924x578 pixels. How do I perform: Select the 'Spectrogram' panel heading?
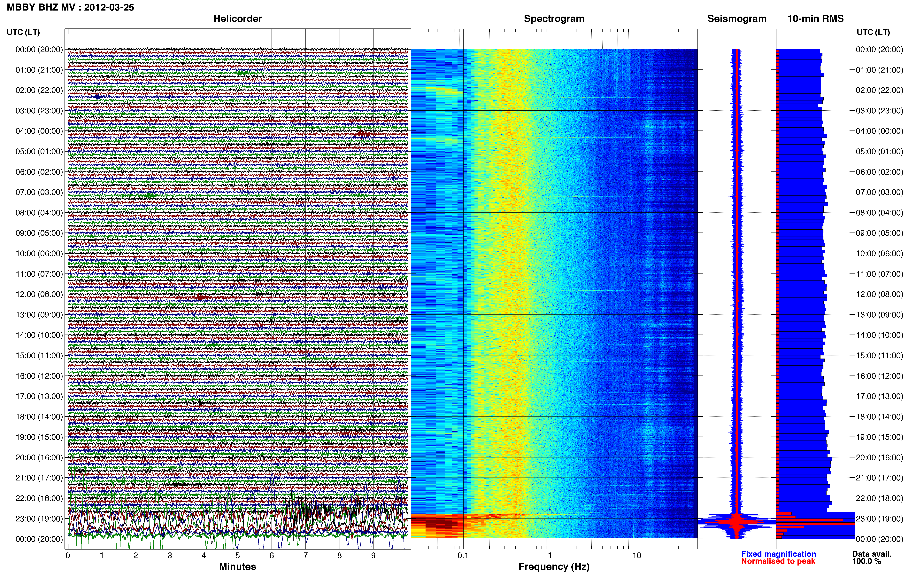click(554, 19)
